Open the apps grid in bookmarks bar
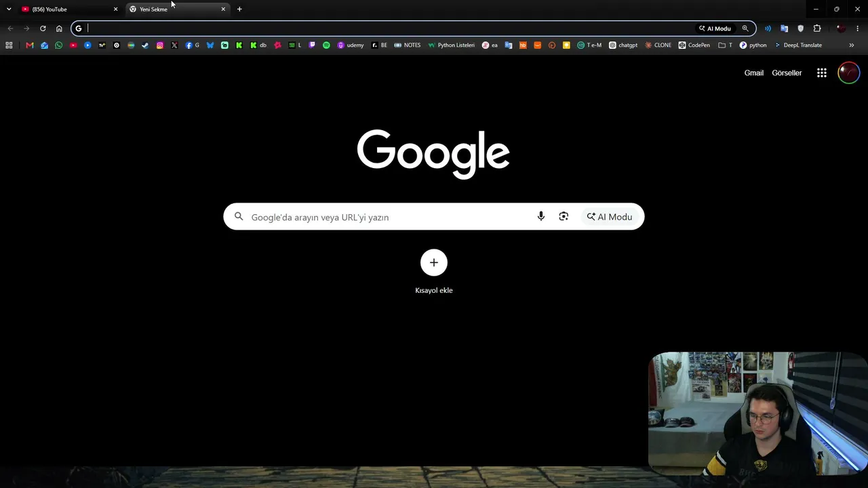 click(x=9, y=45)
